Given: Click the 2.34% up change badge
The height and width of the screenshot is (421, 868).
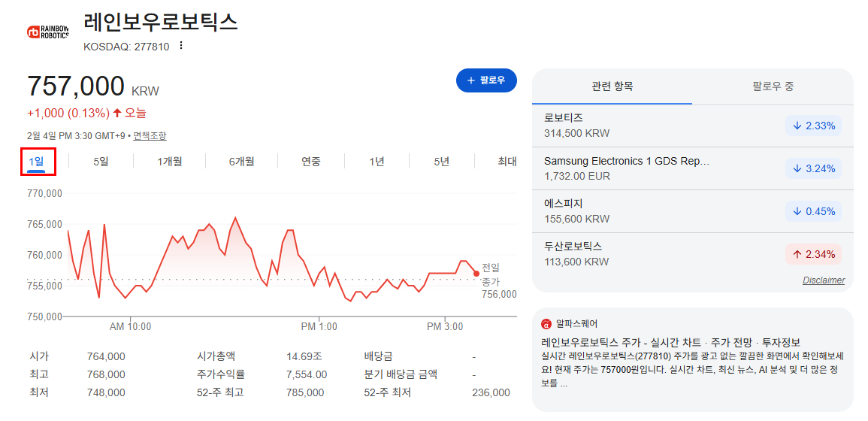Looking at the screenshot, I should tap(813, 254).
